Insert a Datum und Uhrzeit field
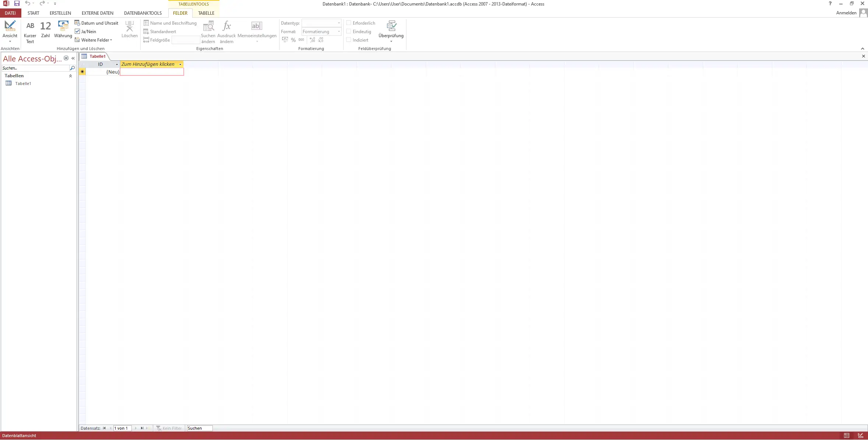This screenshot has width=868, height=440. pos(96,23)
